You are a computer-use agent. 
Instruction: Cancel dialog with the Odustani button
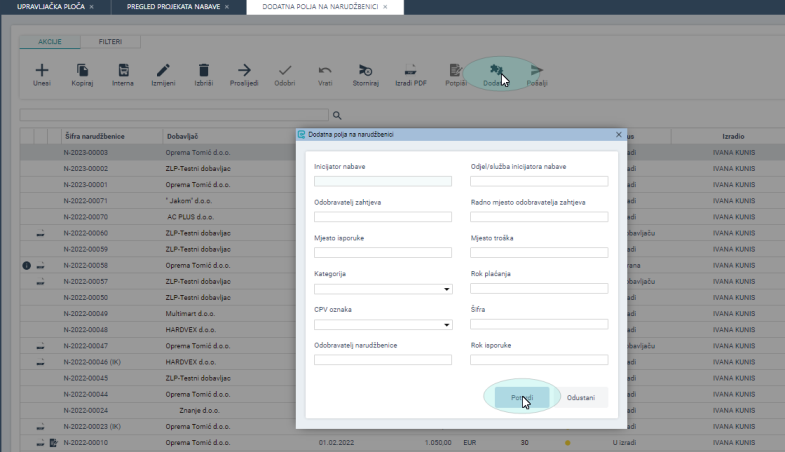coord(581,397)
